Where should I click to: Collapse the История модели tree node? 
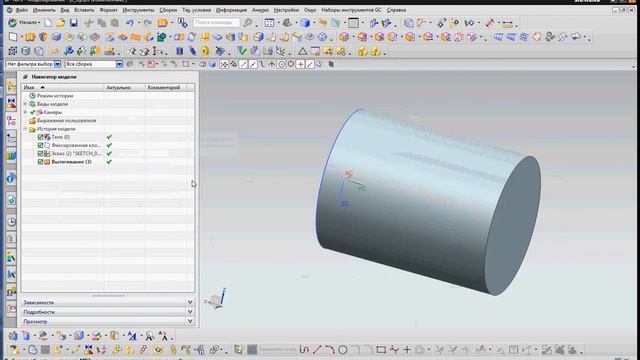tap(25, 129)
